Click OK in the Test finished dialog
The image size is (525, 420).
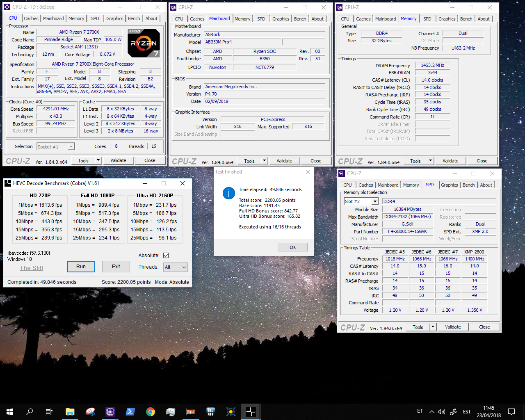292,247
